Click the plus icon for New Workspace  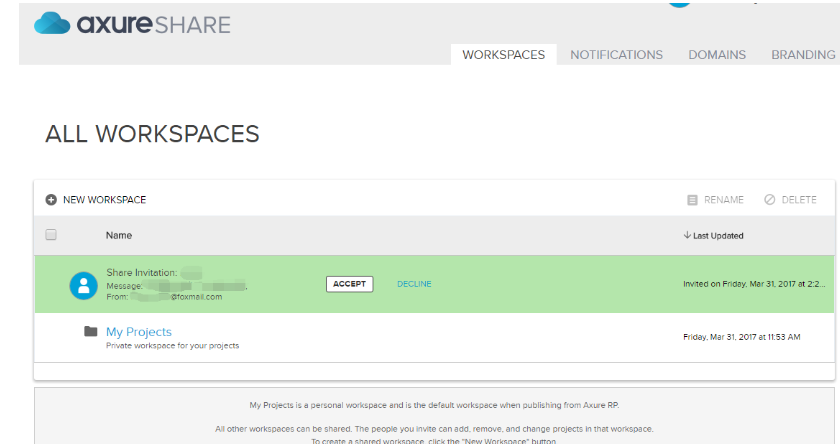pos(51,200)
